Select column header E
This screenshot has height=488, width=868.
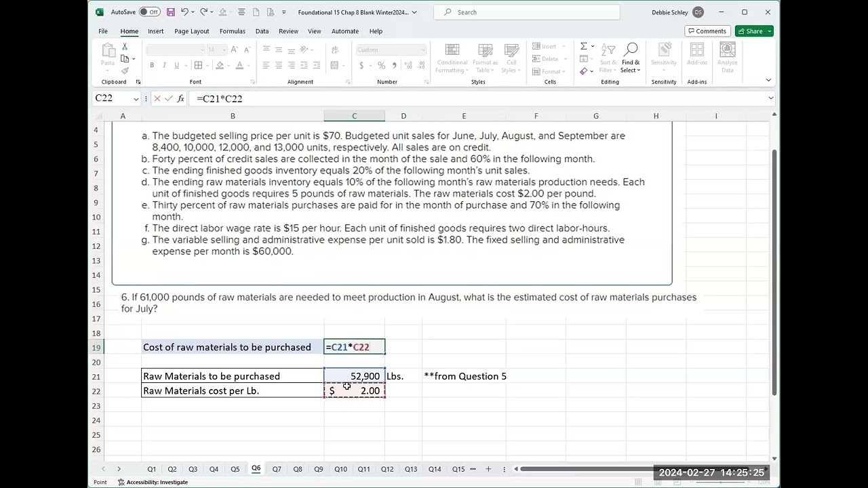[464, 116]
